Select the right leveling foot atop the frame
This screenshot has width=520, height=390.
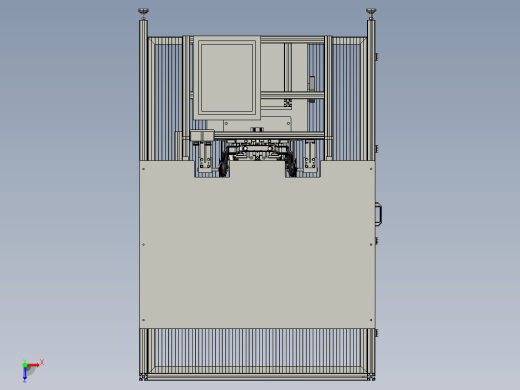click(x=371, y=14)
